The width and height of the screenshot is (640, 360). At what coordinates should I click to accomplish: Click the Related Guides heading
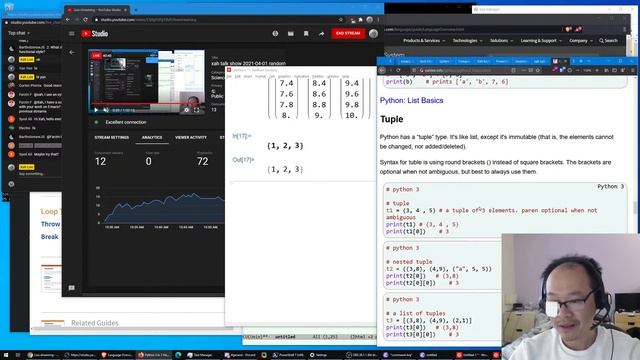(x=95, y=323)
